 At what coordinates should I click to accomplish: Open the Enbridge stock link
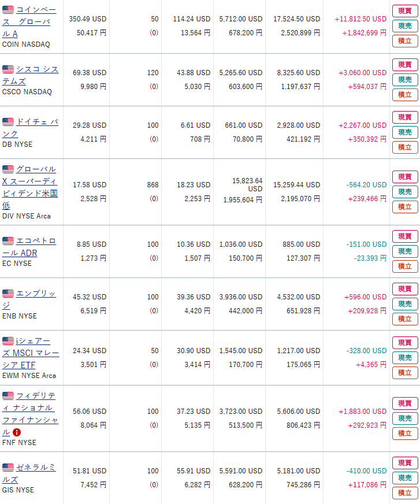pyautogui.click(x=29, y=299)
